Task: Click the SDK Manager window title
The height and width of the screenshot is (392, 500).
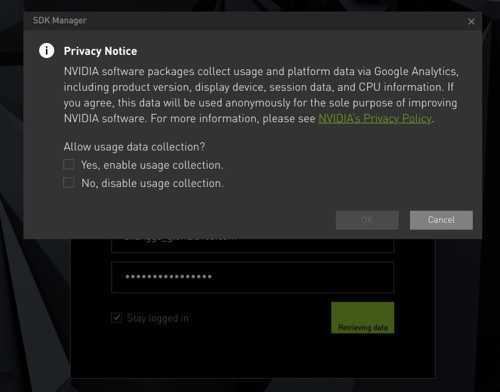Action: point(59,21)
